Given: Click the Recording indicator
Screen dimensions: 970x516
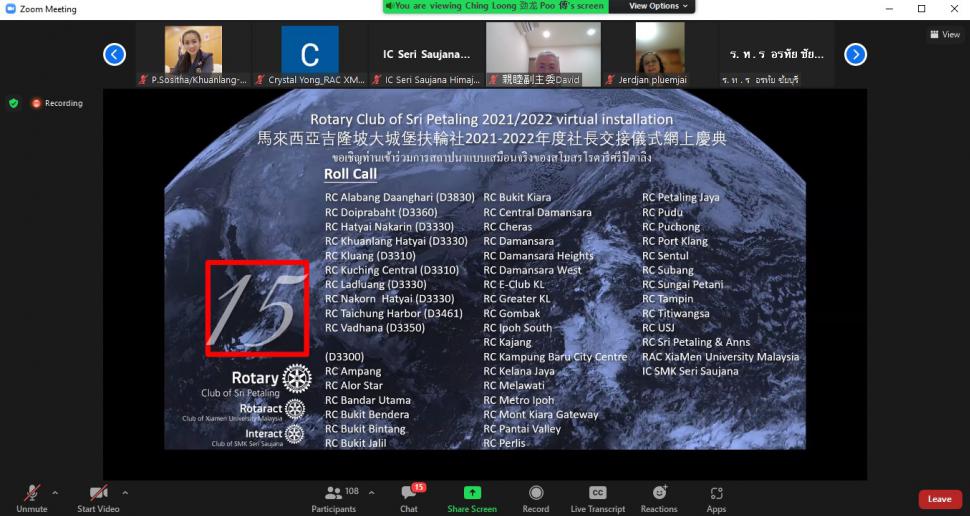Looking at the screenshot, I should (57, 103).
